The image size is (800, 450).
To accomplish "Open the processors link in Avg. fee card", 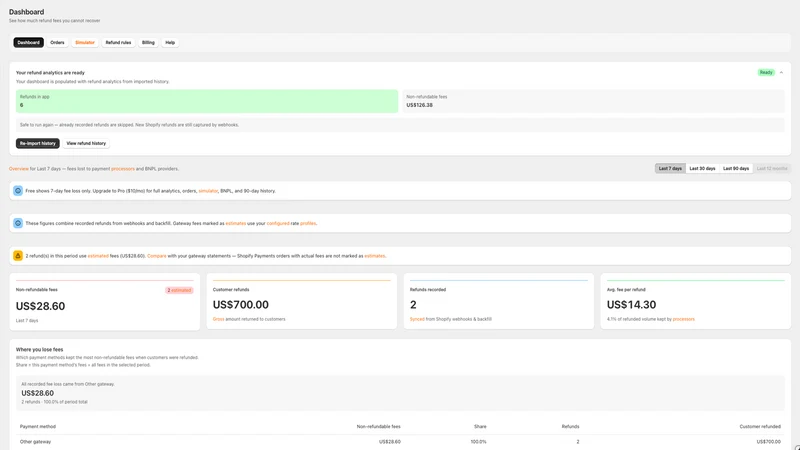I will coord(684,319).
